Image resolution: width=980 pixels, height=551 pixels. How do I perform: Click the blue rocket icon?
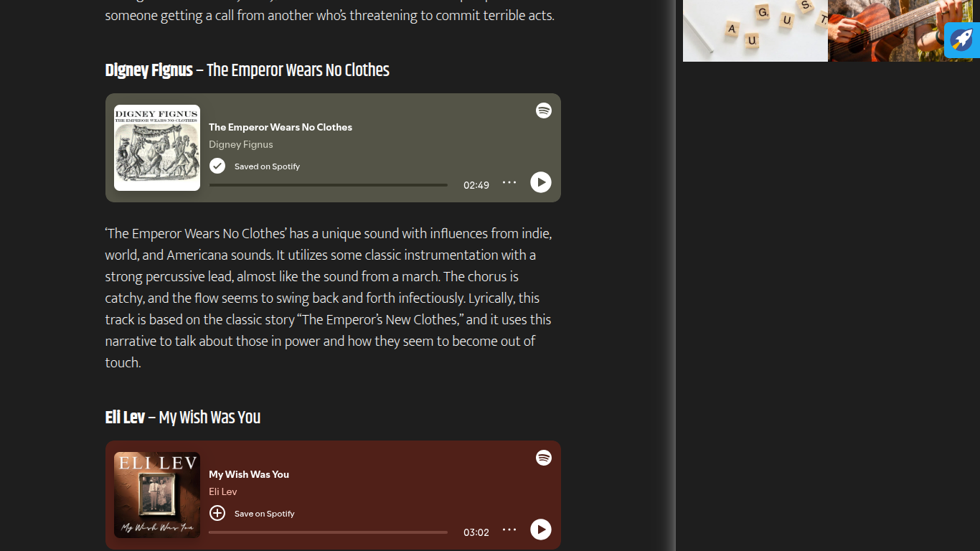962,39
